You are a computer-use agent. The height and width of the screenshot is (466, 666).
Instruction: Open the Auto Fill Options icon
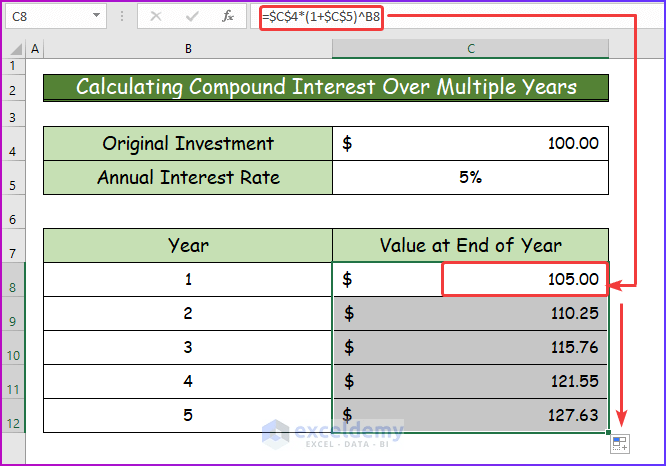(x=620, y=444)
